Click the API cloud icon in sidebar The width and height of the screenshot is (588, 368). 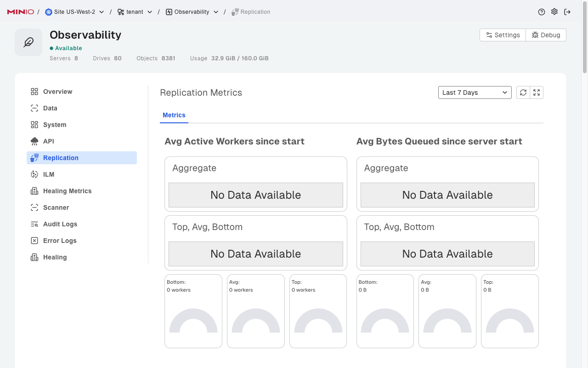coord(34,141)
